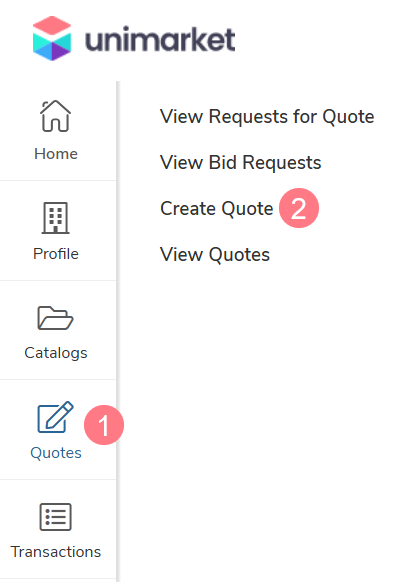
Task: Open the Profile building icon
Action: [55, 218]
